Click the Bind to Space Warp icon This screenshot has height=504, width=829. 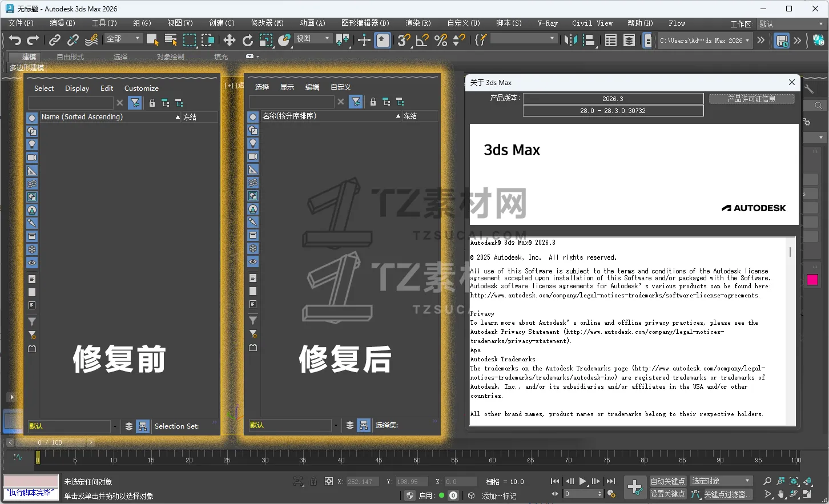91,40
